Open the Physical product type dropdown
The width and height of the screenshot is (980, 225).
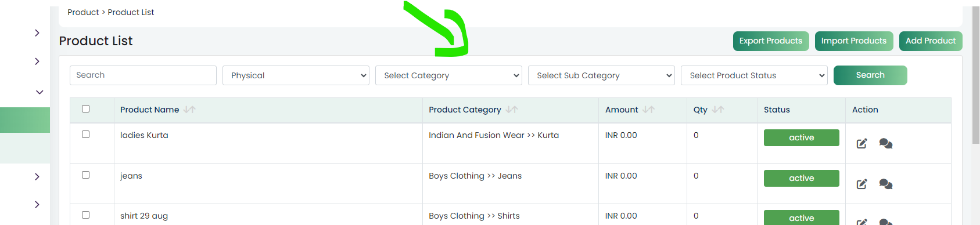[296, 75]
